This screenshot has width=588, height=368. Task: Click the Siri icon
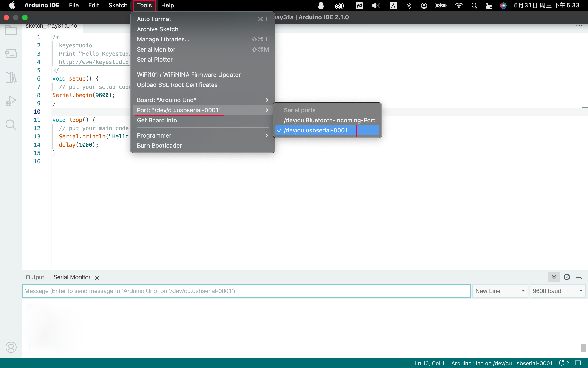point(503,5)
